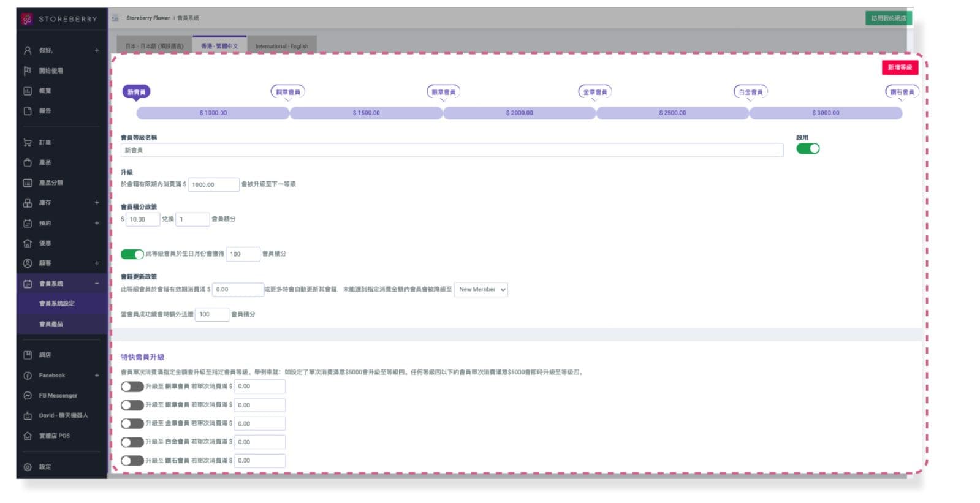Screen dimensions: 980x503
Task: Select the 金章會員 tier bubble
Action: [x=595, y=92]
